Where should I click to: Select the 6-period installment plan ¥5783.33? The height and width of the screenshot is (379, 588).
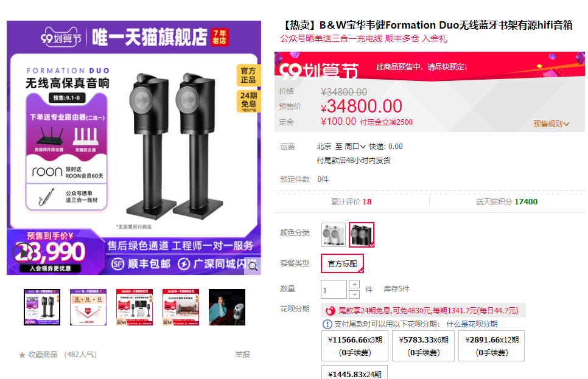(x=424, y=346)
